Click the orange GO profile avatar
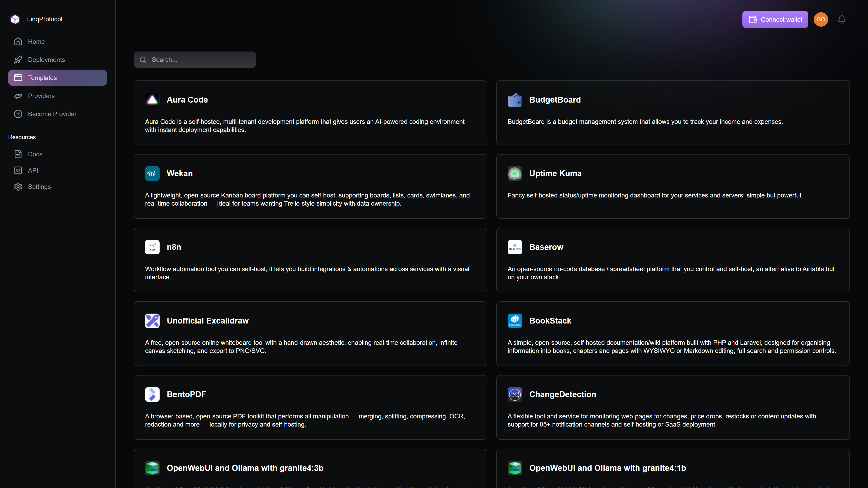868x488 pixels. tap(821, 19)
